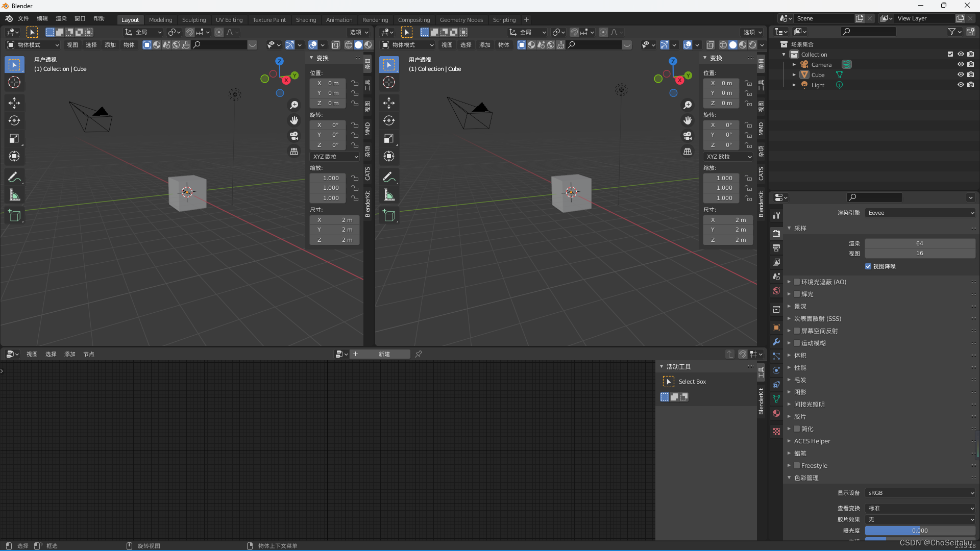Enable 环境光遮蔽 (AO) checkbox

(797, 282)
